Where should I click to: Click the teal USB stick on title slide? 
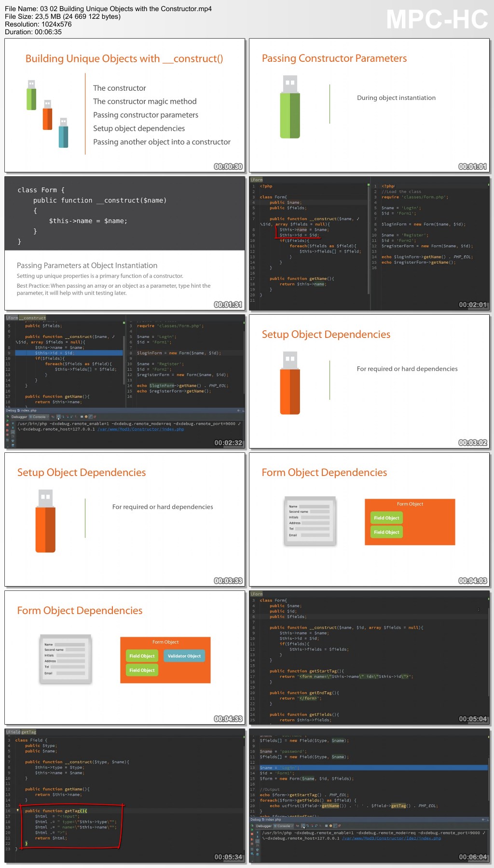click(x=63, y=133)
